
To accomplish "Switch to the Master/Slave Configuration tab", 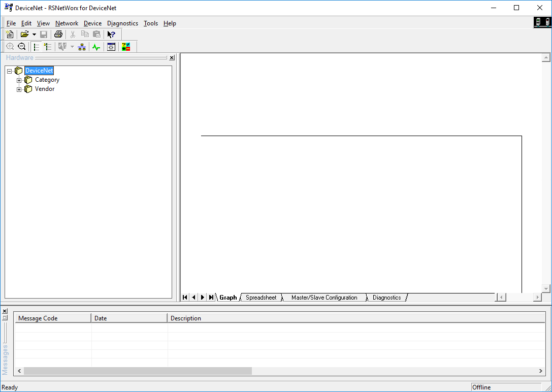I will (324, 298).
